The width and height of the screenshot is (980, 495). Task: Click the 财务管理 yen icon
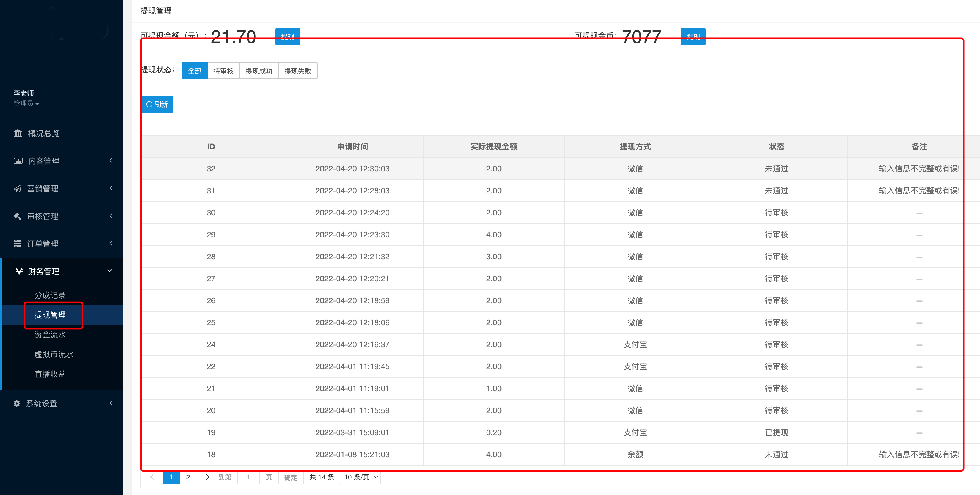(x=19, y=271)
